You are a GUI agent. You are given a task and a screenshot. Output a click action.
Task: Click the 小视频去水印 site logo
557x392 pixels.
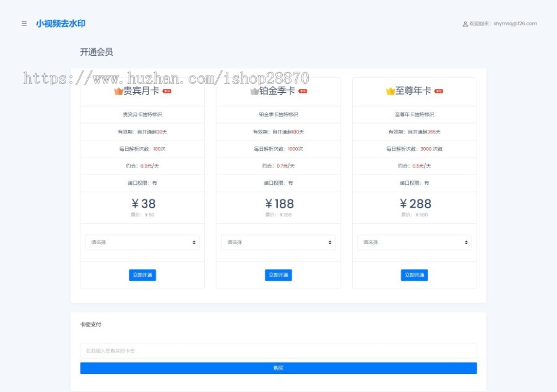[x=61, y=23]
